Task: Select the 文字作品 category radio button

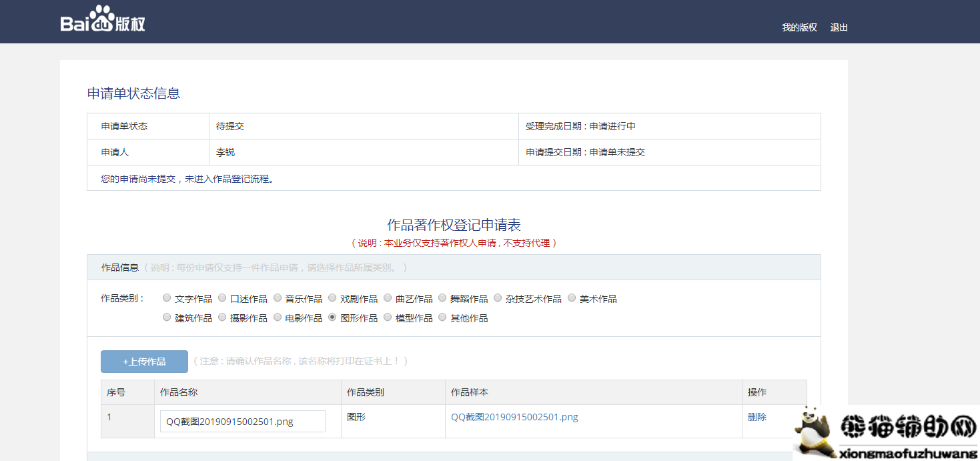Action: 167,298
